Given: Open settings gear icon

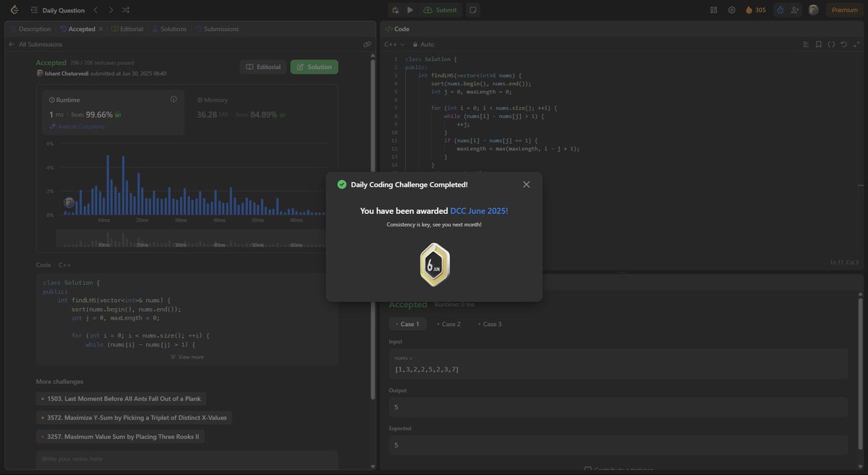Looking at the screenshot, I should 731,10.
